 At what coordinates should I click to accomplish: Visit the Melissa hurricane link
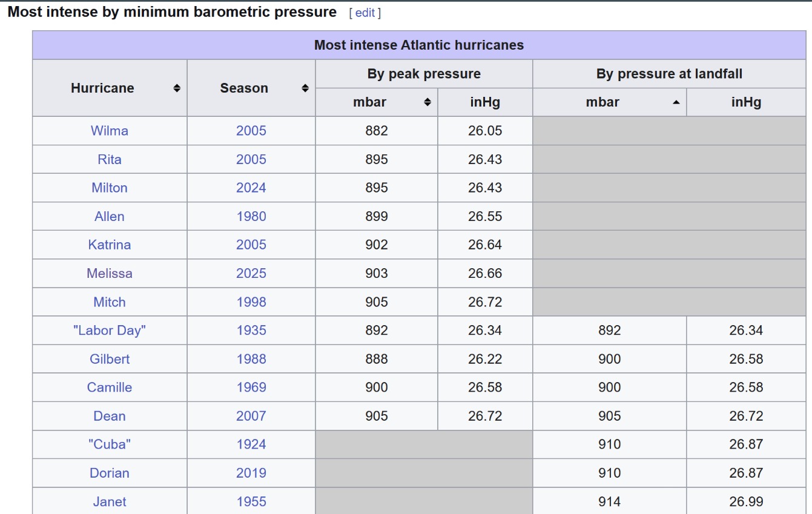110,273
